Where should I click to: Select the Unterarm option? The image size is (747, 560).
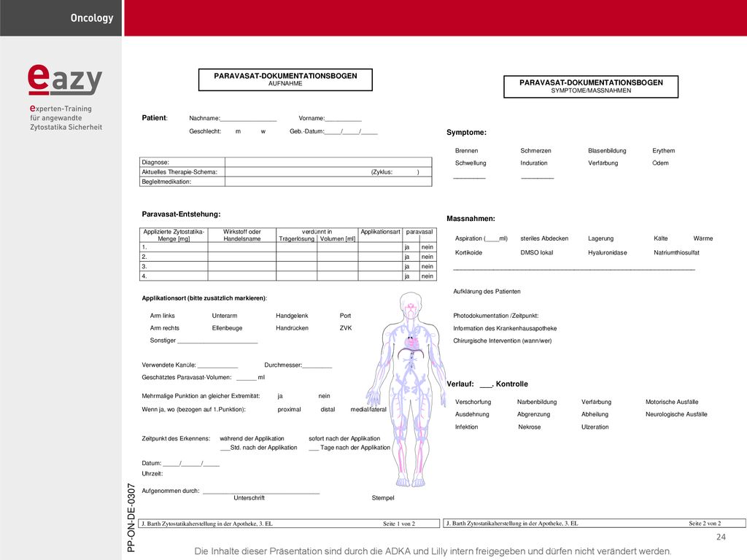225,316
